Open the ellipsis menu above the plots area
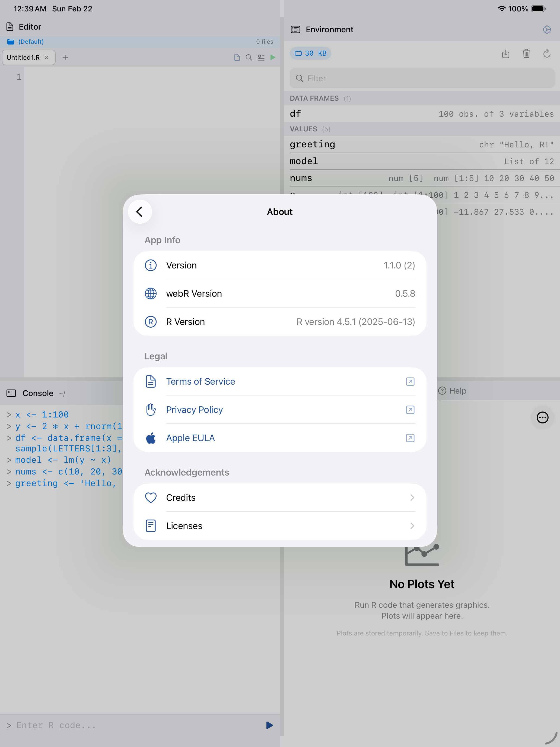The width and height of the screenshot is (560, 747). coord(542,418)
